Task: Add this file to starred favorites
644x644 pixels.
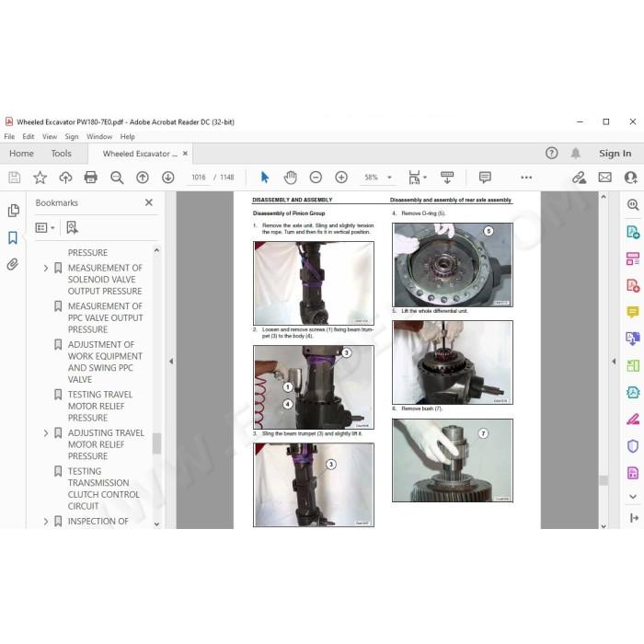Action: click(40, 178)
